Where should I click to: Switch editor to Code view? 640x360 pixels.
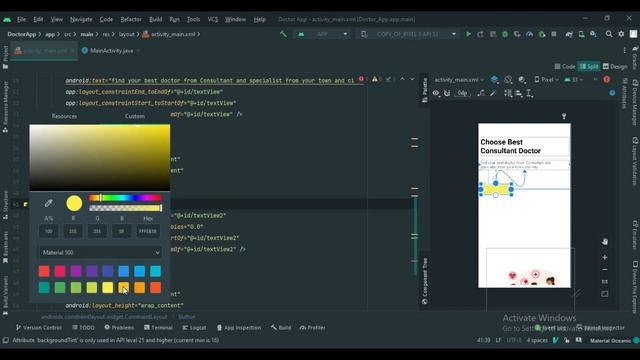point(565,67)
